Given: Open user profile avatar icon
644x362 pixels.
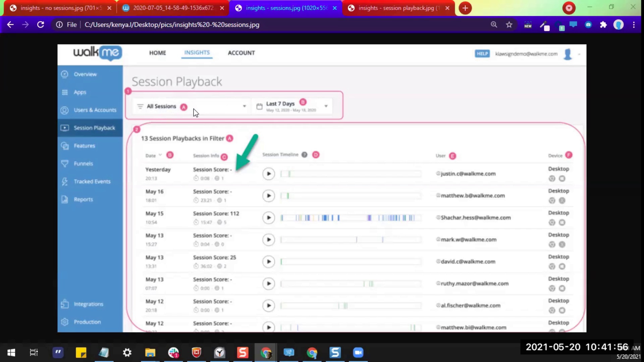Looking at the screenshot, I should pos(568,54).
